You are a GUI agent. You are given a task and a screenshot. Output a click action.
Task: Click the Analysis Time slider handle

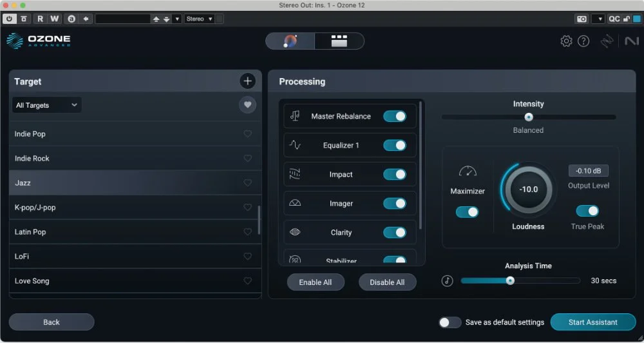(510, 281)
